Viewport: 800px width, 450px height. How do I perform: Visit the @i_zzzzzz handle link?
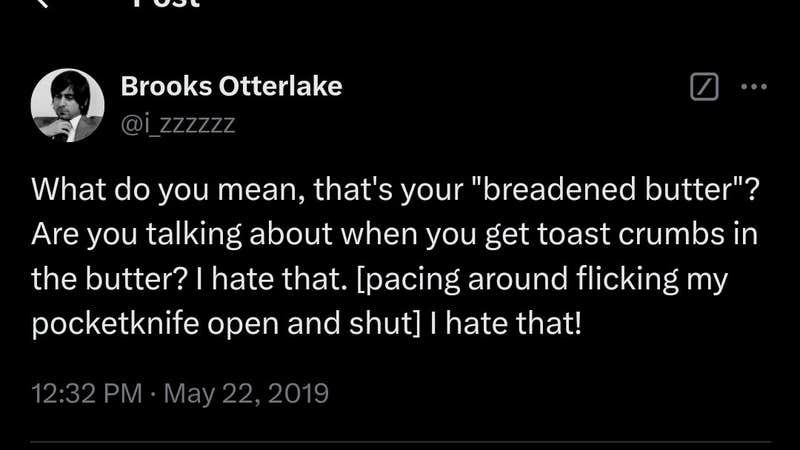(178, 124)
